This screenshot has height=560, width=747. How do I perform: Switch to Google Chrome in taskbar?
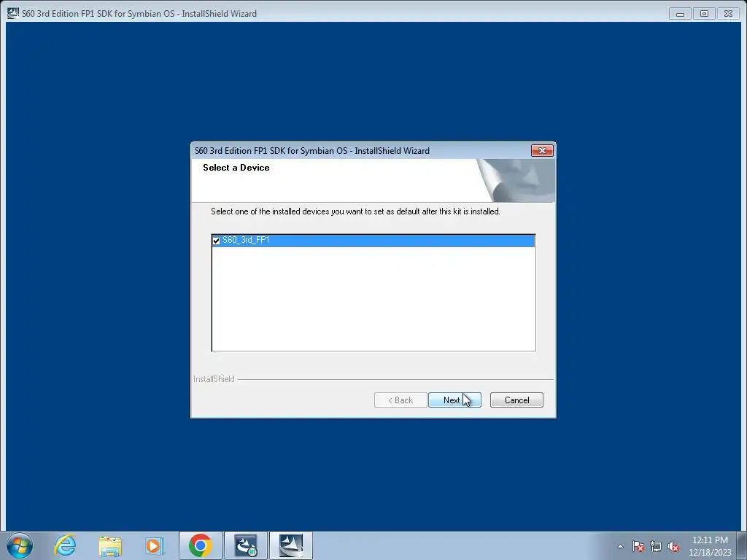[x=201, y=545]
